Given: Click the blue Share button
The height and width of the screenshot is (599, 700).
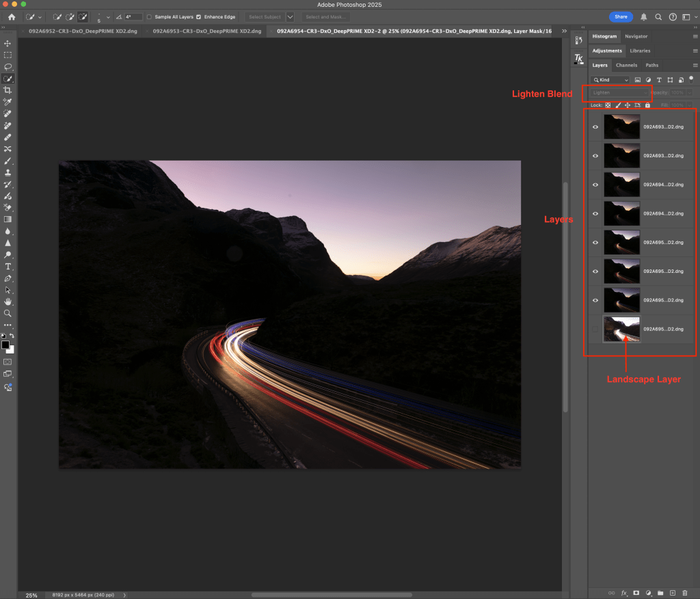Looking at the screenshot, I should (621, 16).
